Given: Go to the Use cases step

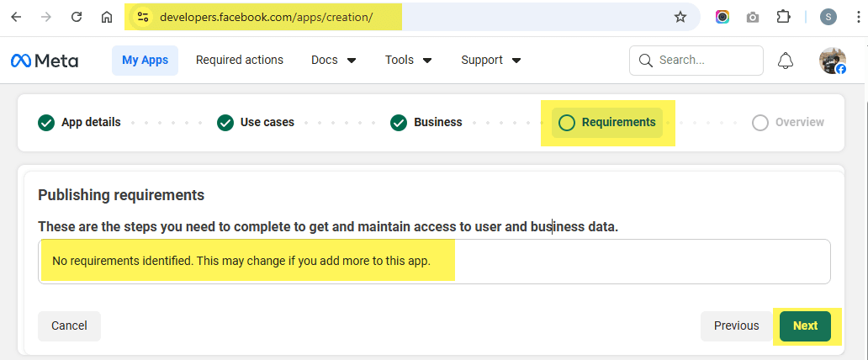Looking at the screenshot, I should tap(267, 123).
